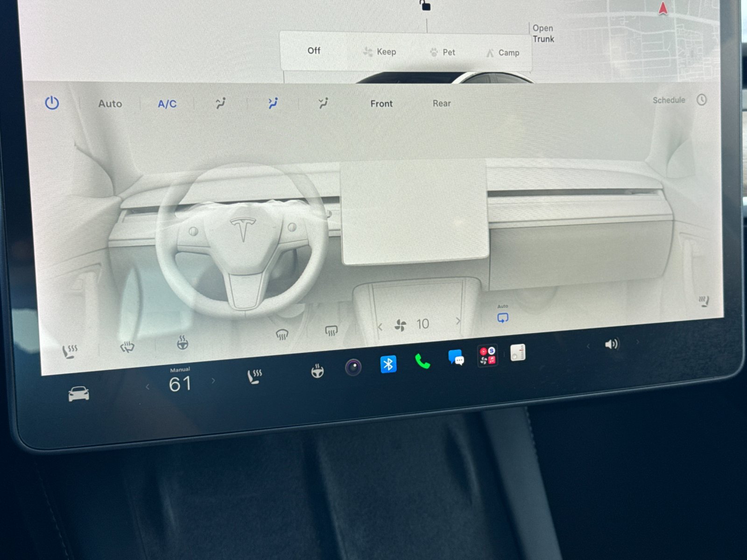Screen dimensions: 747x560
Task: Toggle the A/C setting
Action: coord(167,104)
